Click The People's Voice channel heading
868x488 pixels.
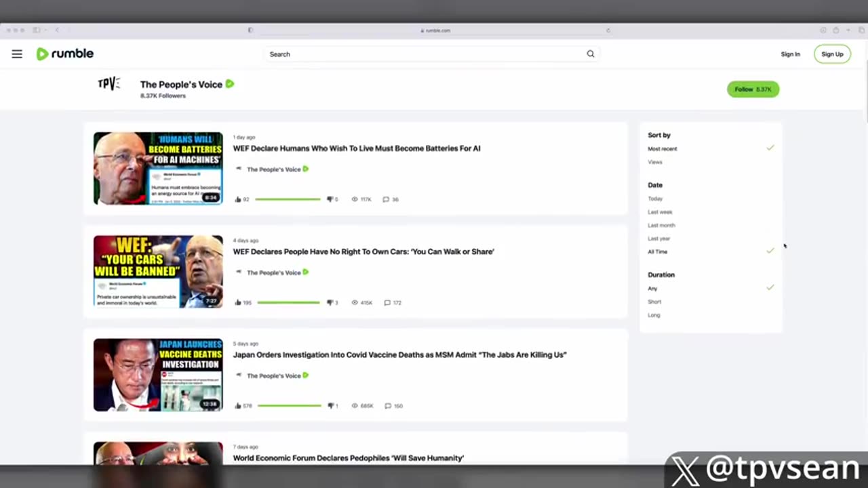pos(181,84)
